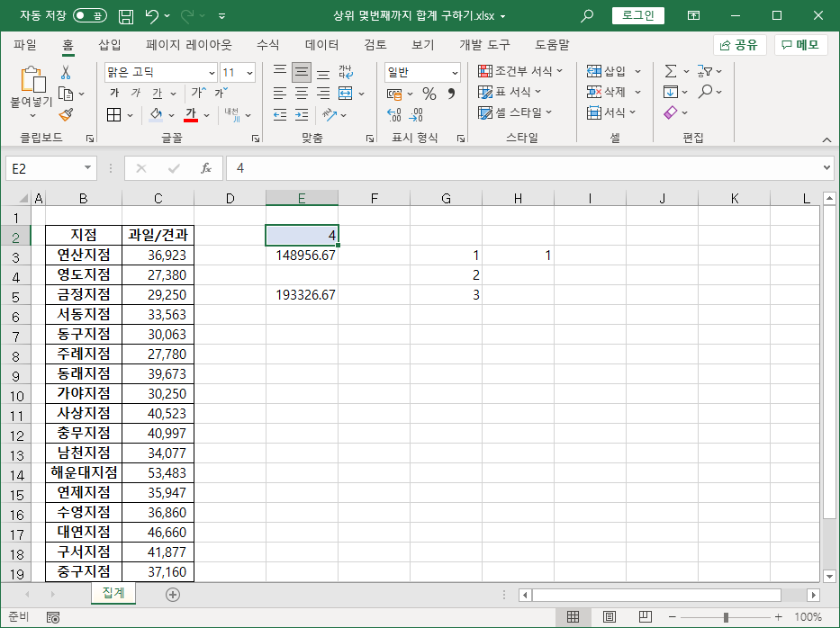Viewport: 840px width, 628px height.
Task: Click the vertical scrollbar down arrow
Action: coord(829,577)
